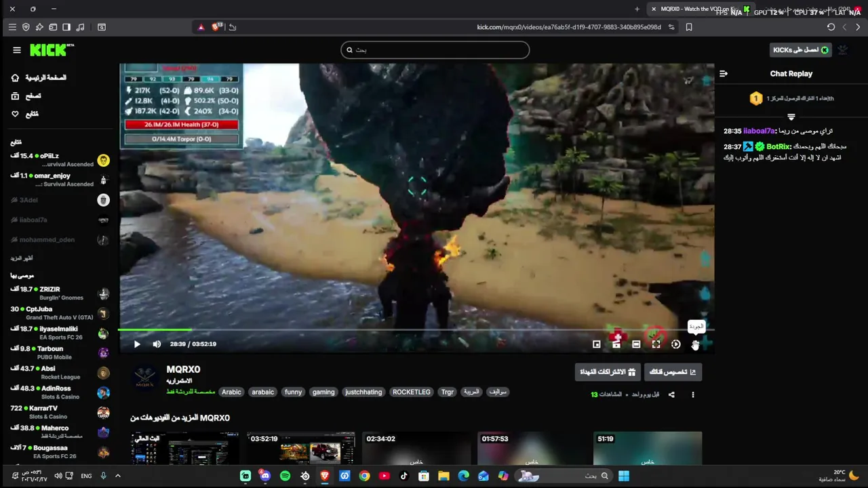The height and width of the screenshot is (488, 868).
Task: Select the justchhating tag
Action: (363, 392)
